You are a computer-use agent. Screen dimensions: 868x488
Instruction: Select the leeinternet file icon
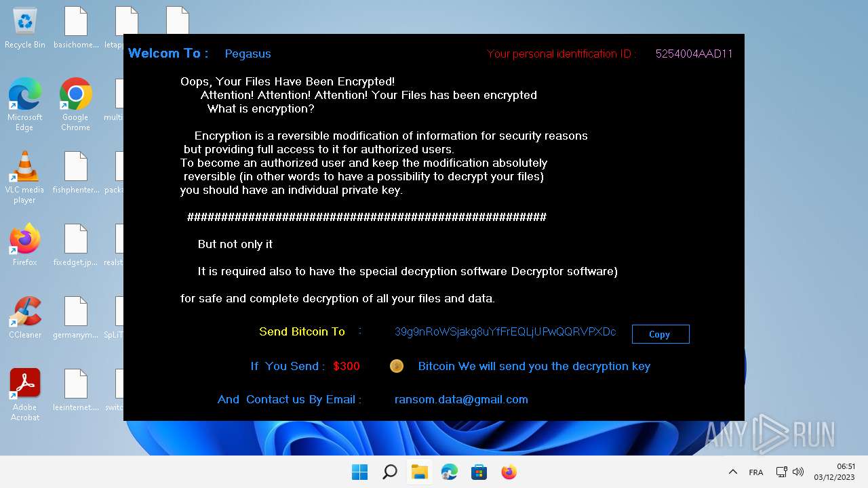[x=75, y=390]
